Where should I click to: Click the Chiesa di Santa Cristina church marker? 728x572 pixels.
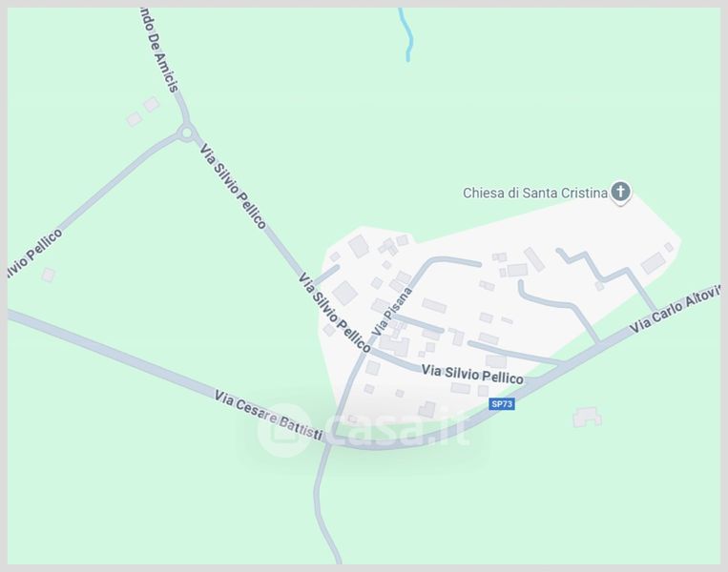pos(620,192)
